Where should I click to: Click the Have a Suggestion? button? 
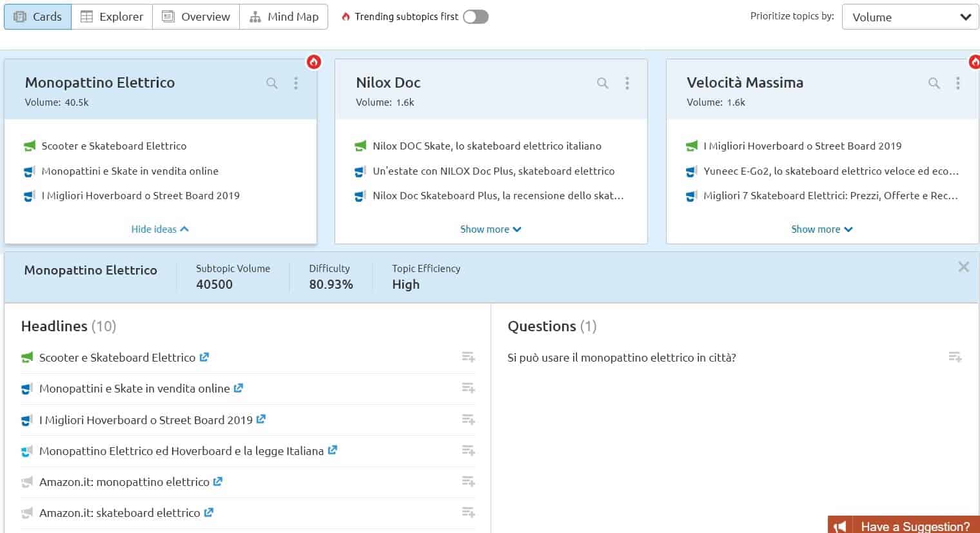(x=904, y=525)
